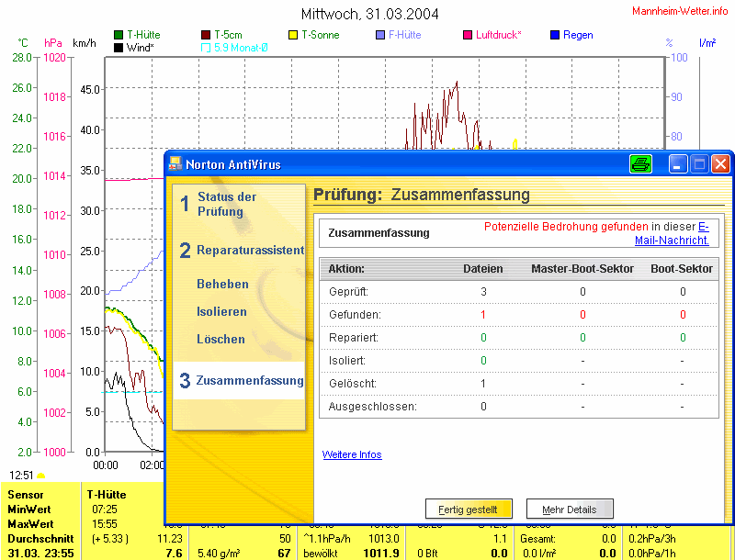This screenshot has width=735, height=560.
Task: Open step 1 Status der Prüfung
Action: click(x=226, y=204)
